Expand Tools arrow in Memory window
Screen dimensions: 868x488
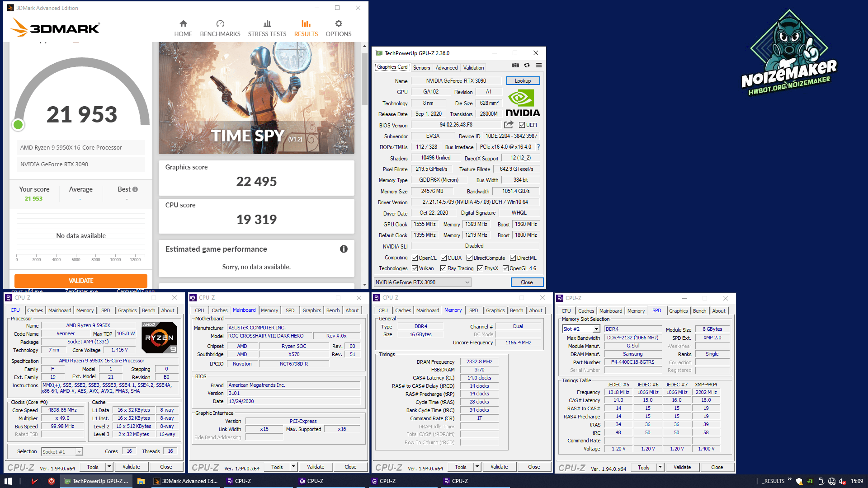click(x=477, y=467)
